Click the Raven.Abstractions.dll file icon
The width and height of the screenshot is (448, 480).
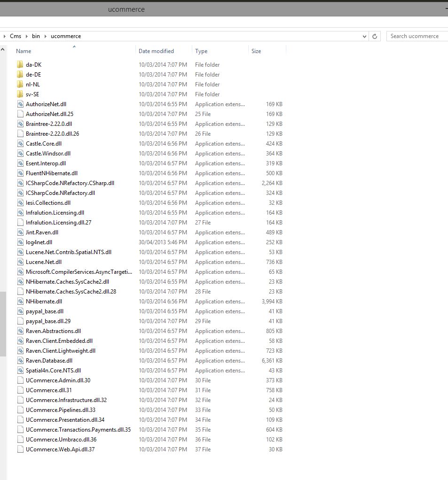point(20,331)
